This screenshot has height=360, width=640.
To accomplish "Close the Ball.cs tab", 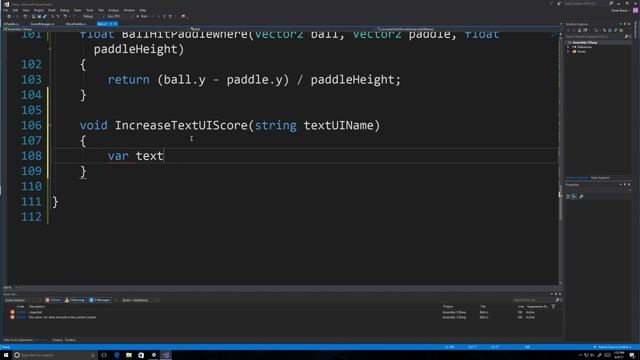I will (116, 24).
